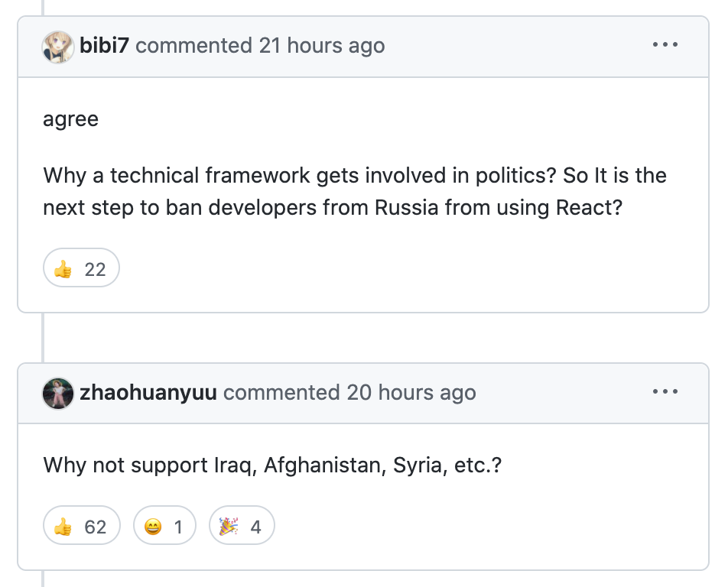
Task: Open options menu on bibi7's comment
Action: click(x=665, y=44)
